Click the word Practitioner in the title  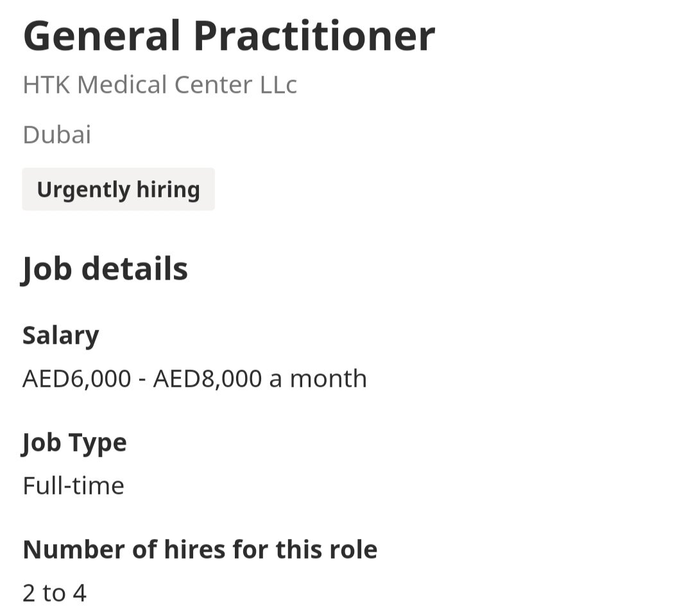[314, 37]
